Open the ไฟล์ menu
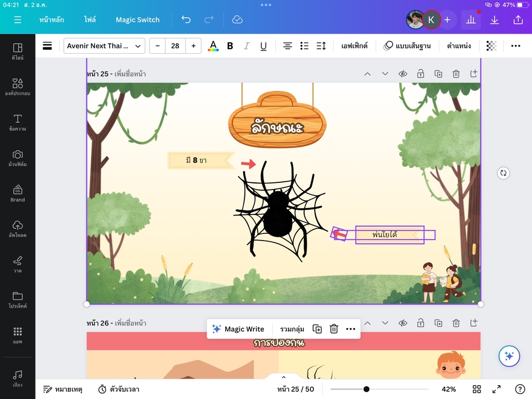532x399 pixels. (90, 19)
